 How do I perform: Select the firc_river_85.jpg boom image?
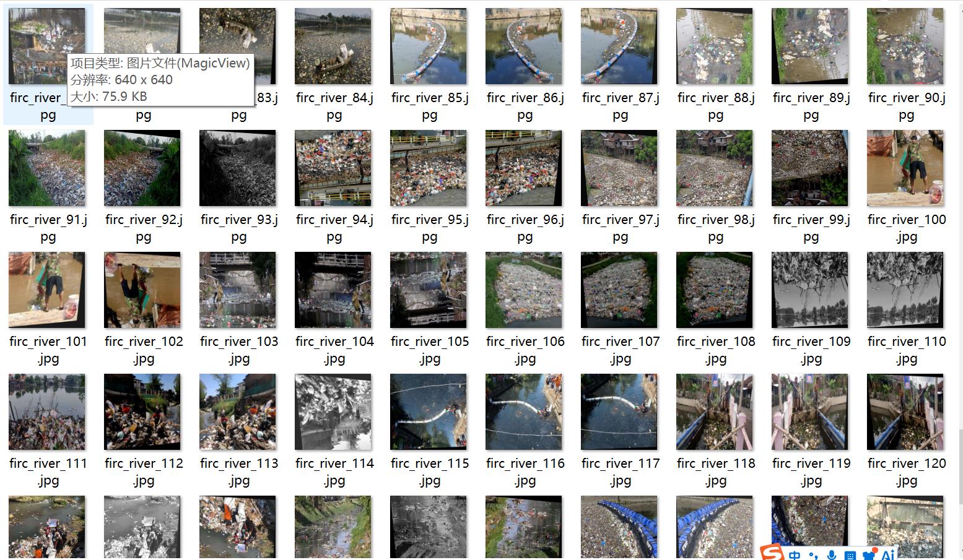[429, 46]
